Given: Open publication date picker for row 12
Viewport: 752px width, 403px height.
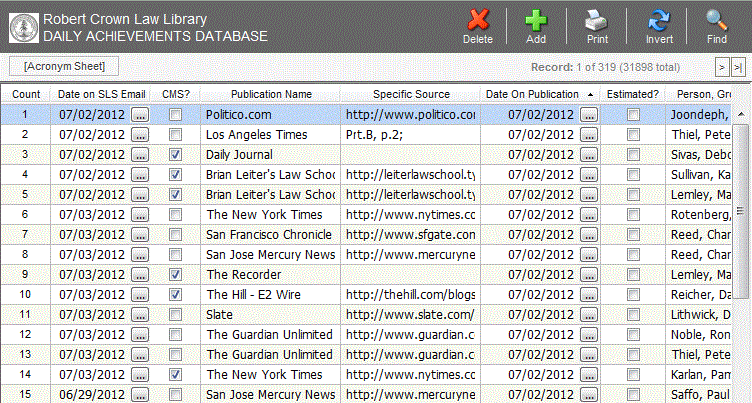Looking at the screenshot, I should [589, 334].
